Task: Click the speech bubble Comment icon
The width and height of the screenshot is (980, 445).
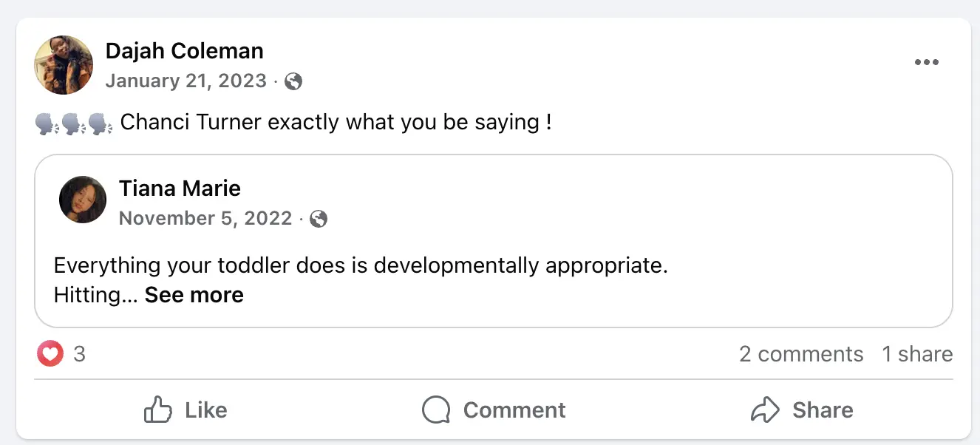Action: [x=436, y=410]
